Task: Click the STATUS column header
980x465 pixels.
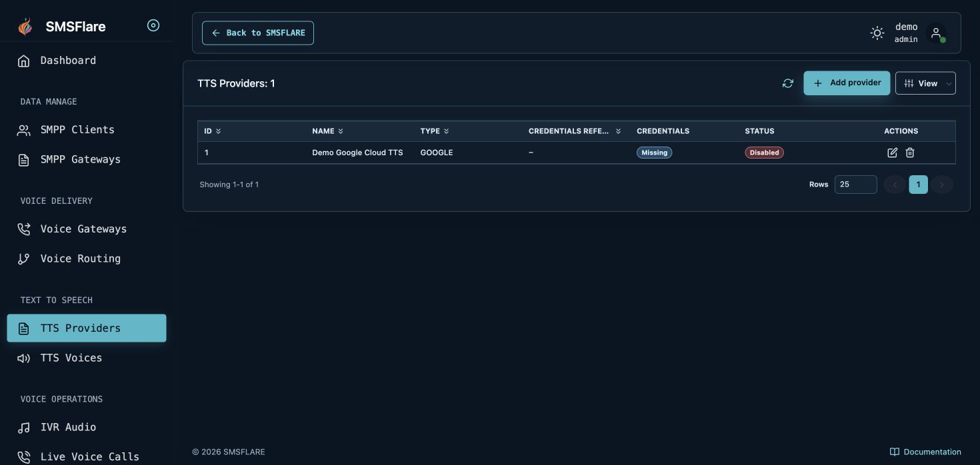Action: (x=759, y=131)
